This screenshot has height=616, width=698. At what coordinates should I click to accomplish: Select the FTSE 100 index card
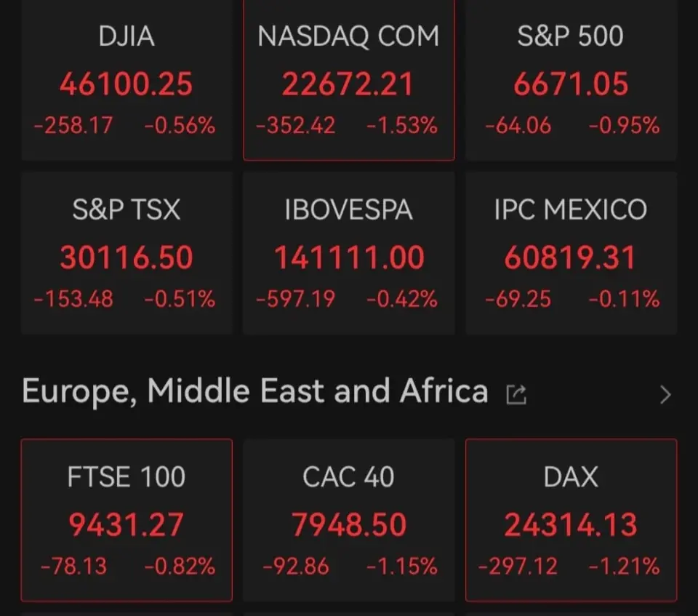127,520
